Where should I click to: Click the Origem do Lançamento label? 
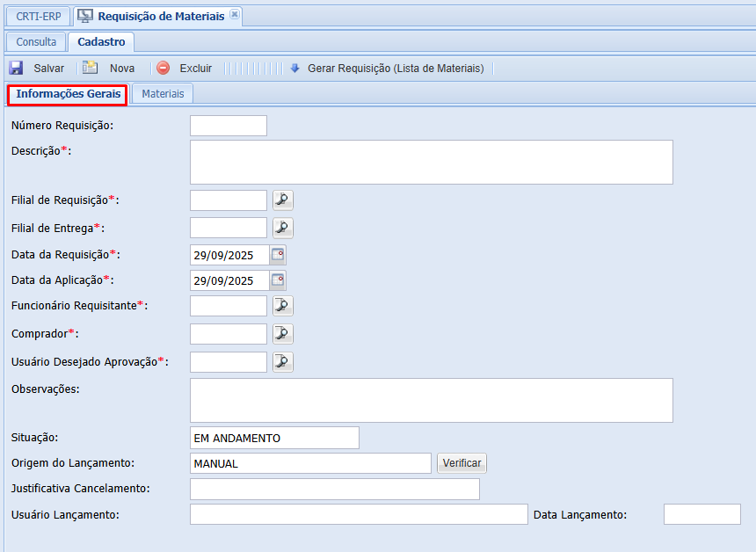click(73, 463)
